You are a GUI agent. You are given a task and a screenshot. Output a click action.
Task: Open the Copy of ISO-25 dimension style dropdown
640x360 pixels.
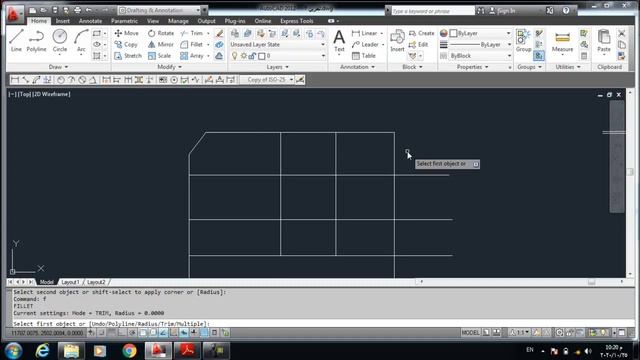pos(267,80)
